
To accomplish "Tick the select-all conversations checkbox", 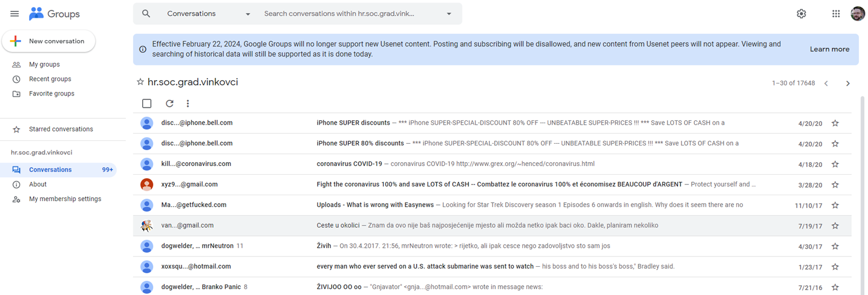I will (146, 103).
